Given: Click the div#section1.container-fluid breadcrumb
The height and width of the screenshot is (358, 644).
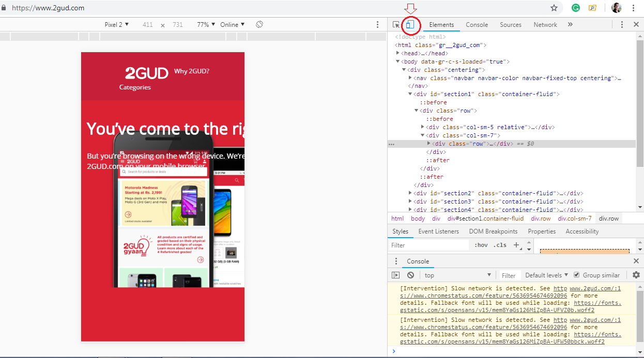Looking at the screenshot, I should (x=485, y=219).
